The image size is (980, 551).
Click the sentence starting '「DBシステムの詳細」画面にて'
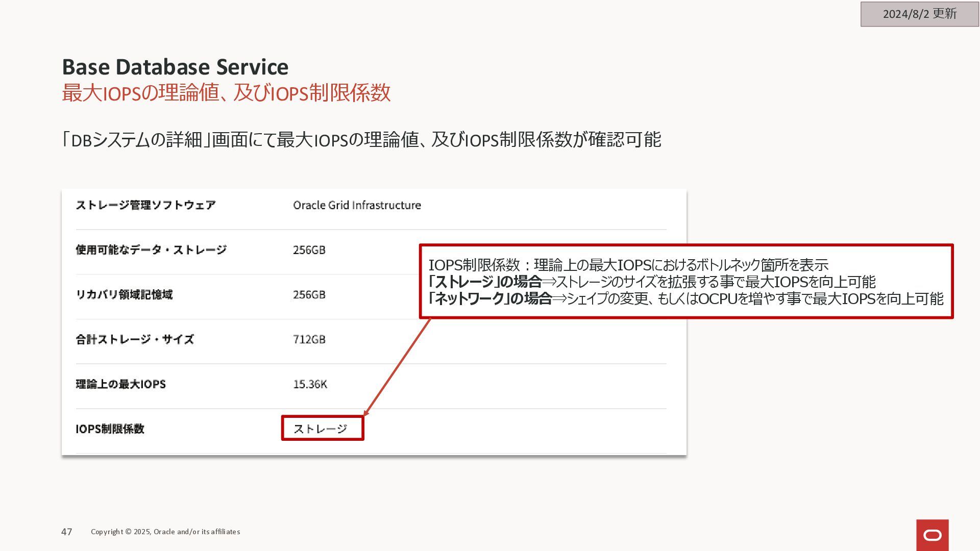(x=361, y=139)
